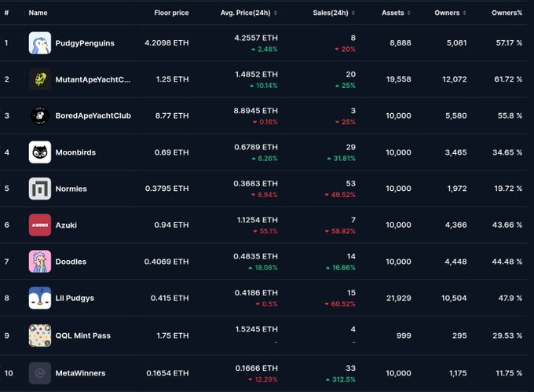Select the 8,888 assets value
The width and height of the screenshot is (534, 392).
400,43
